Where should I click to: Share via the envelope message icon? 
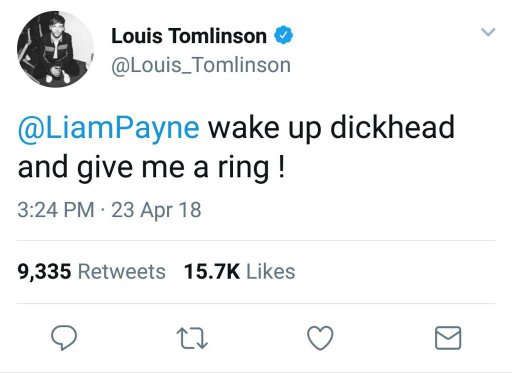[x=448, y=338]
